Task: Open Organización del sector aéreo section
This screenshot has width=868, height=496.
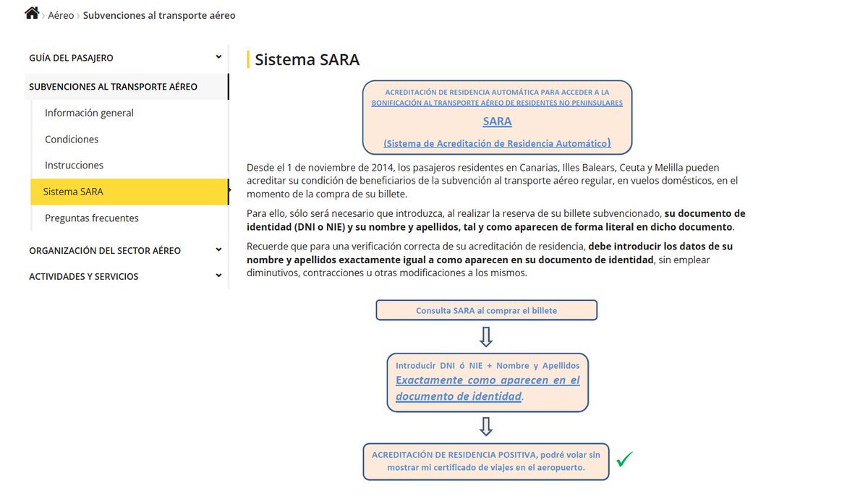Action: click(105, 251)
